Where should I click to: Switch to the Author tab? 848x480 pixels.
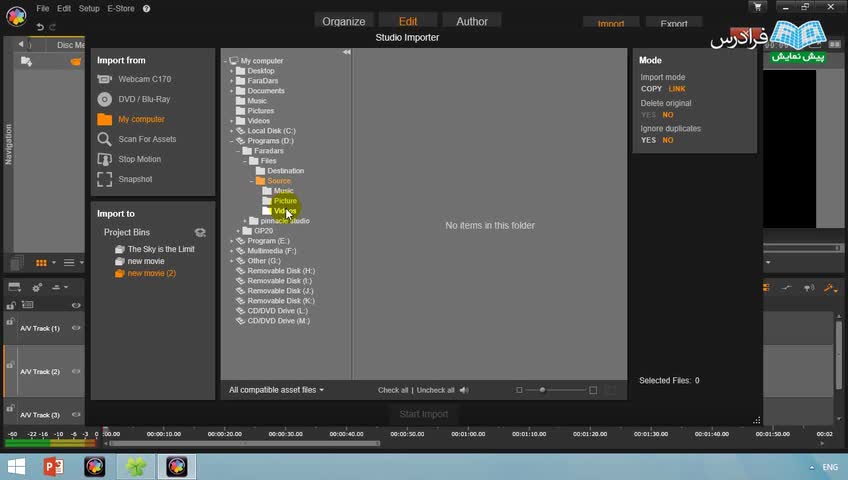pyautogui.click(x=472, y=21)
